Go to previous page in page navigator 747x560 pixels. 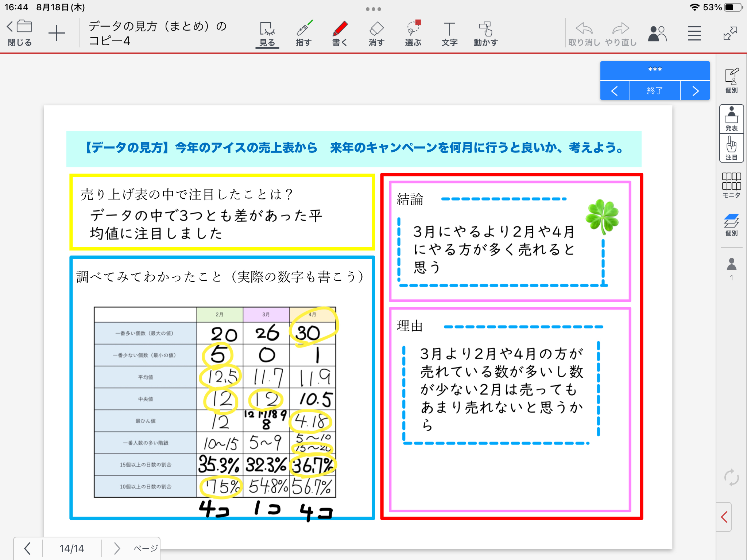tap(27, 548)
